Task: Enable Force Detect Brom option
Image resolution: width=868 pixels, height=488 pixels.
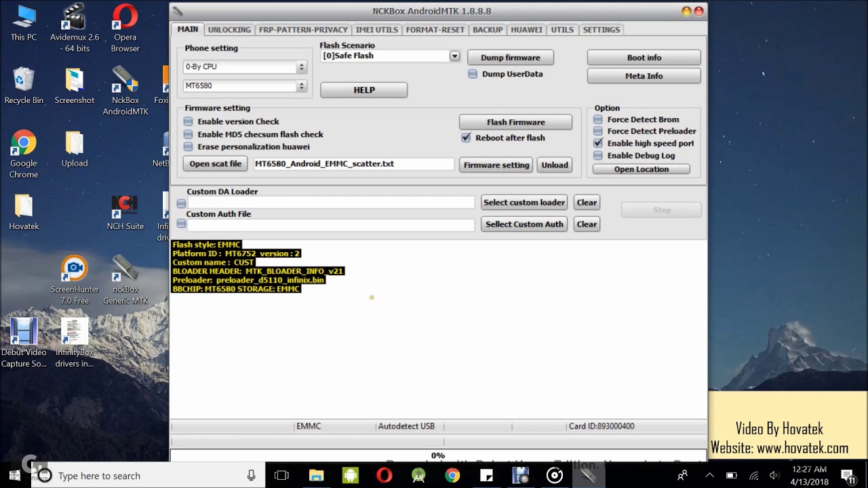Action: 598,119
